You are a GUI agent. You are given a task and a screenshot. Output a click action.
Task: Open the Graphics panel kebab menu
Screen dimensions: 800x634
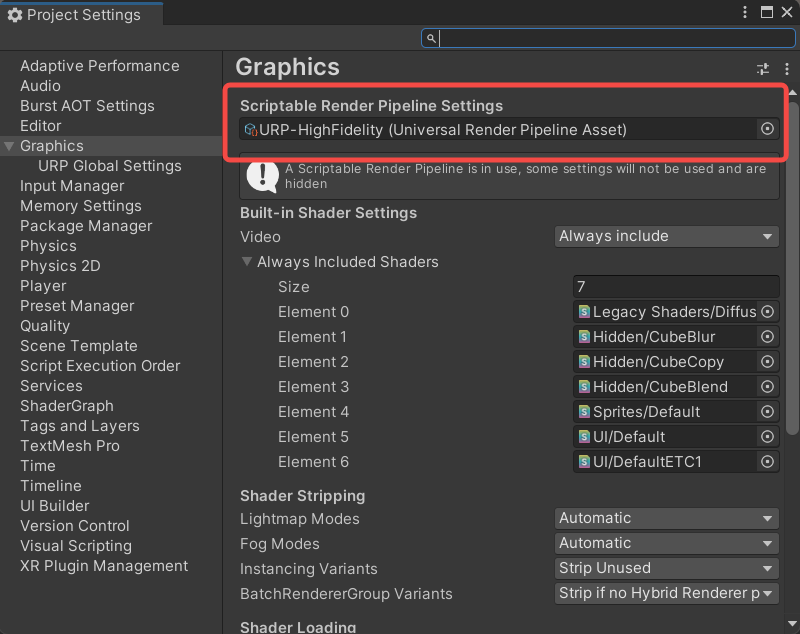tap(787, 69)
